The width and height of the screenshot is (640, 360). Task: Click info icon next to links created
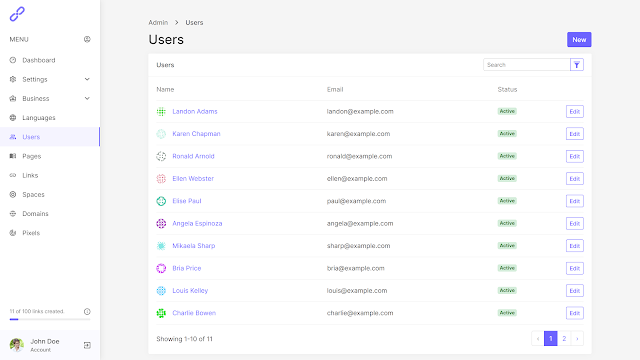tap(87, 311)
